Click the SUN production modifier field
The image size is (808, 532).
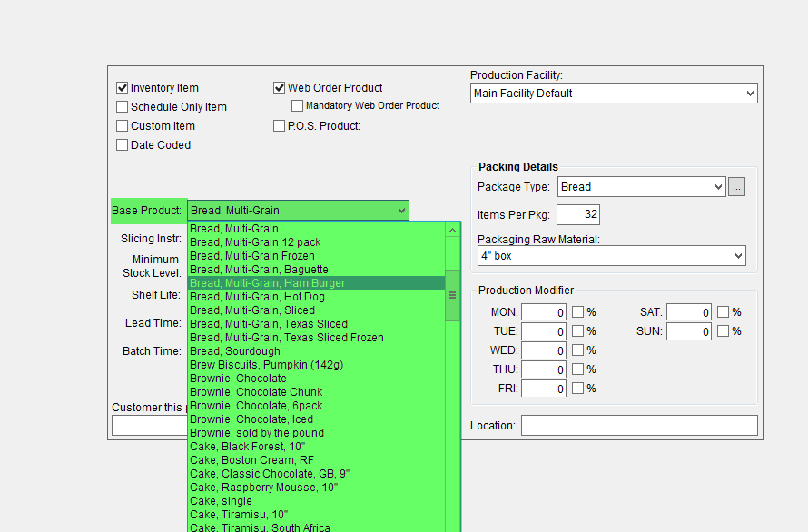click(689, 331)
